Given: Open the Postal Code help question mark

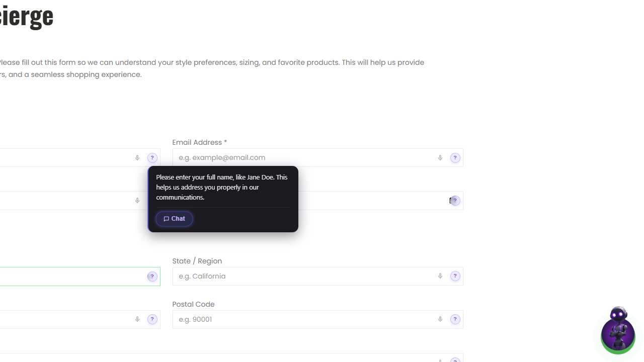Looking at the screenshot, I should click(x=455, y=319).
